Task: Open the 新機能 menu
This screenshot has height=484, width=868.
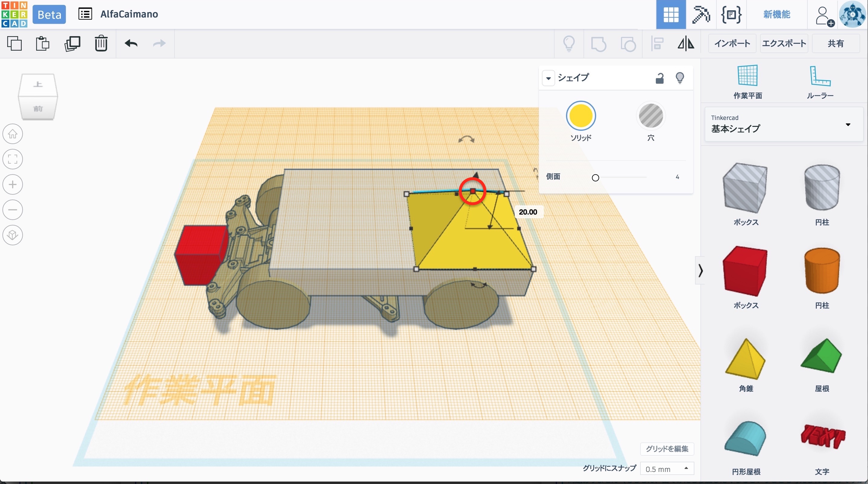Action: click(776, 14)
